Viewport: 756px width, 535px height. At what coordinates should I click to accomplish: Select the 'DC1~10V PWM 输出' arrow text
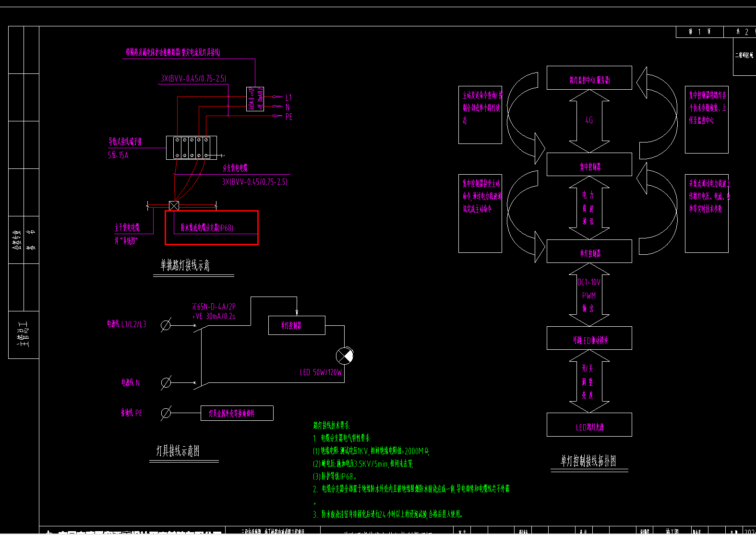(589, 295)
